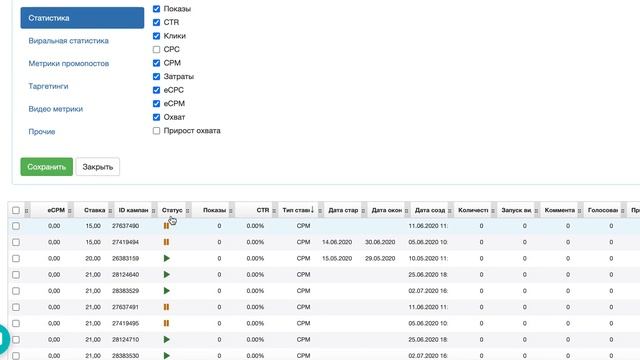Sort by the eCPM column header

(56, 210)
